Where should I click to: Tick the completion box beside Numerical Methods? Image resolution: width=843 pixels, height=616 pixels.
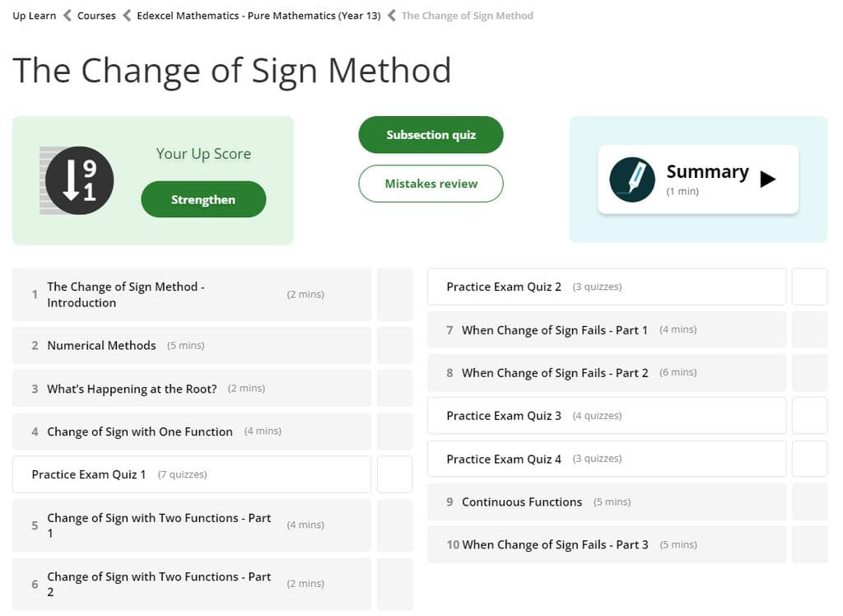coord(394,345)
